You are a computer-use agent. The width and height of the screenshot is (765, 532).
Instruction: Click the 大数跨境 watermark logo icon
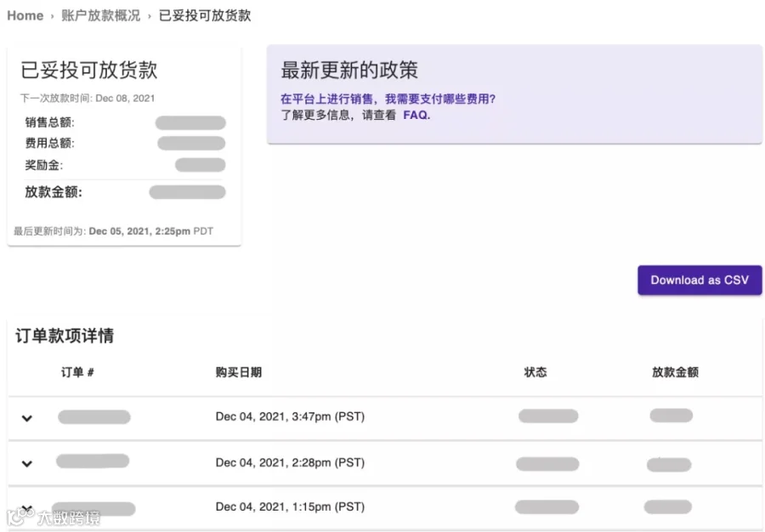(20, 516)
